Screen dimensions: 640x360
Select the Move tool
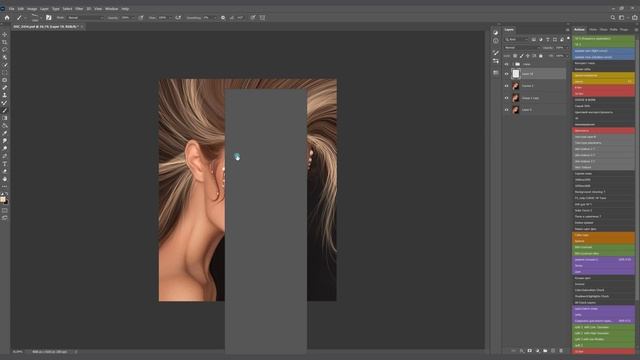point(4,34)
